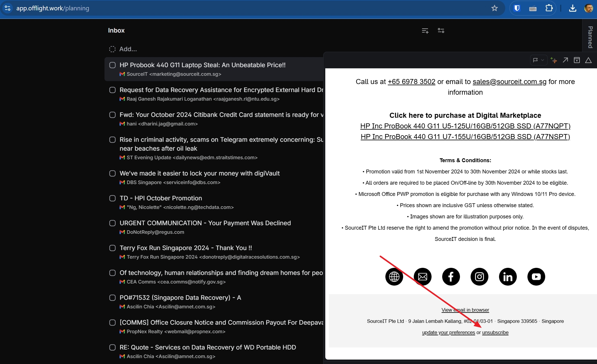
Task: Open the Planned side tab
Action: click(x=590, y=37)
